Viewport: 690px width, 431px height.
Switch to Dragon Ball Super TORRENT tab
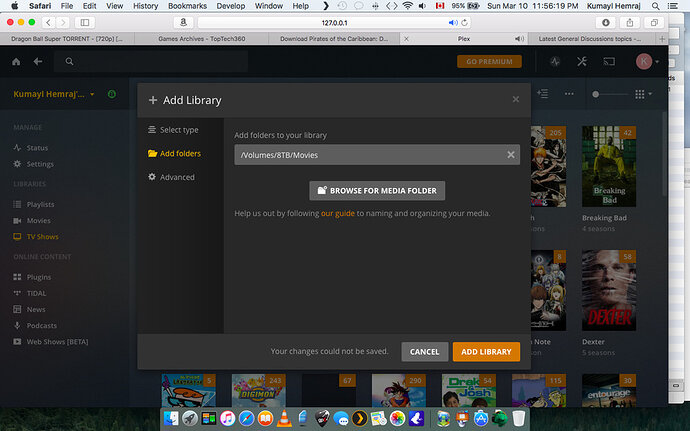[67, 39]
